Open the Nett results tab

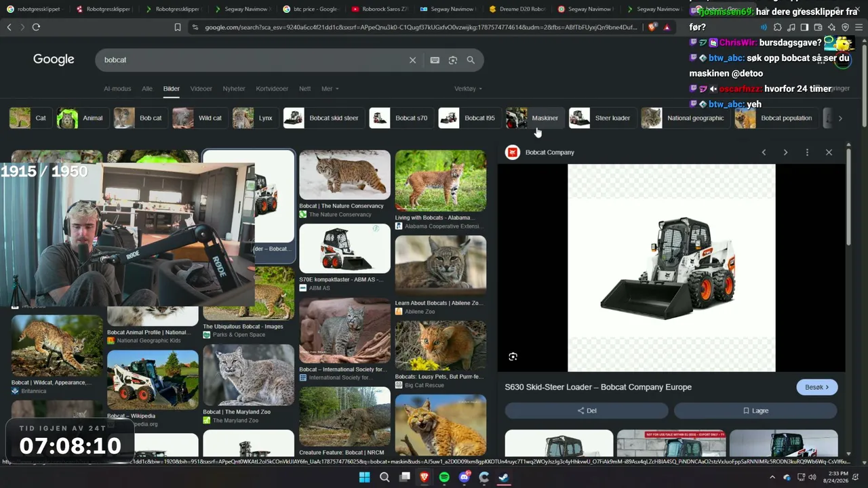(x=305, y=89)
